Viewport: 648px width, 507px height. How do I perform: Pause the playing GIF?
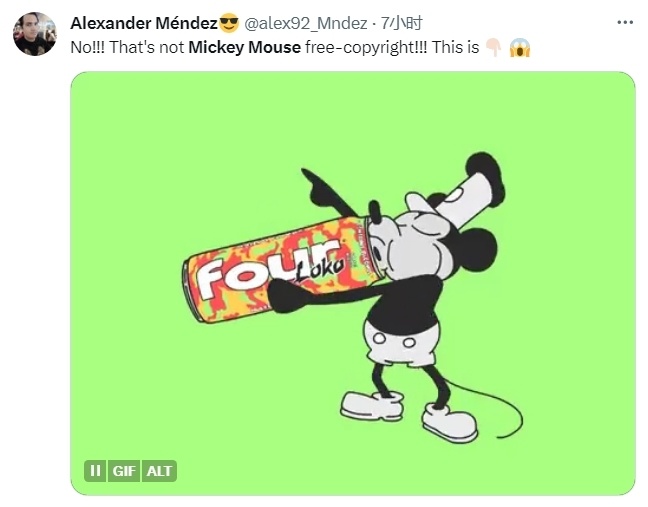[x=95, y=471]
